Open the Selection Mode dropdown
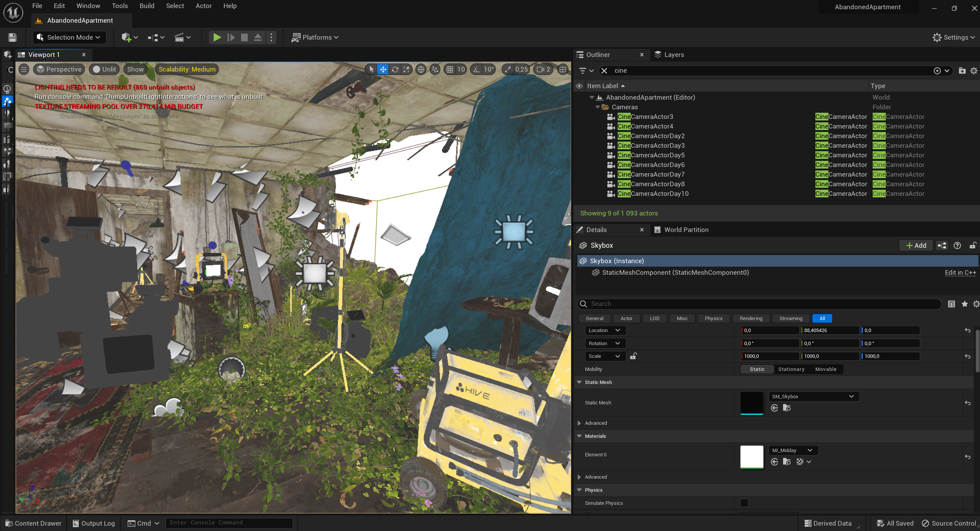The height and width of the screenshot is (531, 980). point(69,37)
